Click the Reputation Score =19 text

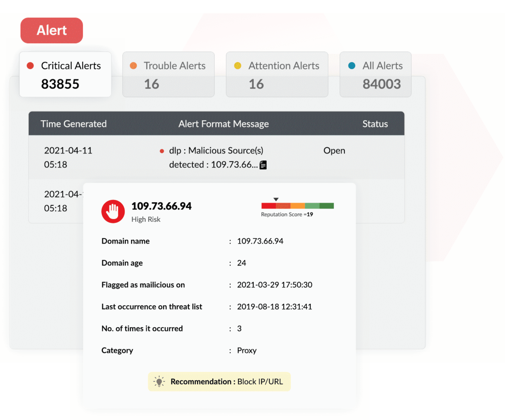(x=287, y=214)
